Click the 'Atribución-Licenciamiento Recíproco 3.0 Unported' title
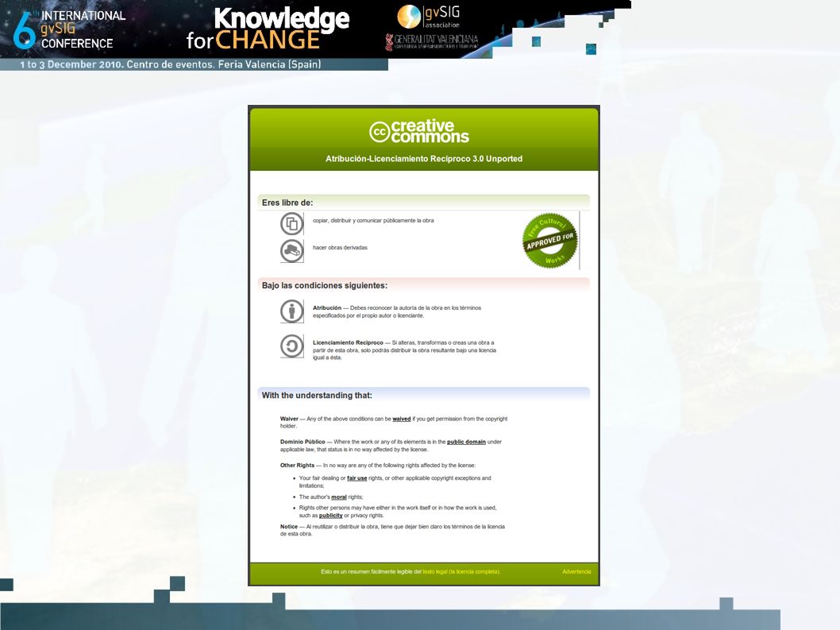840x630 pixels. click(x=424, y=159)
